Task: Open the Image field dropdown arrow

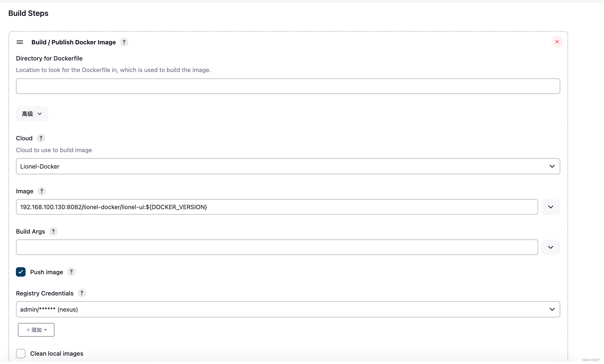Action: pos(551,207)
